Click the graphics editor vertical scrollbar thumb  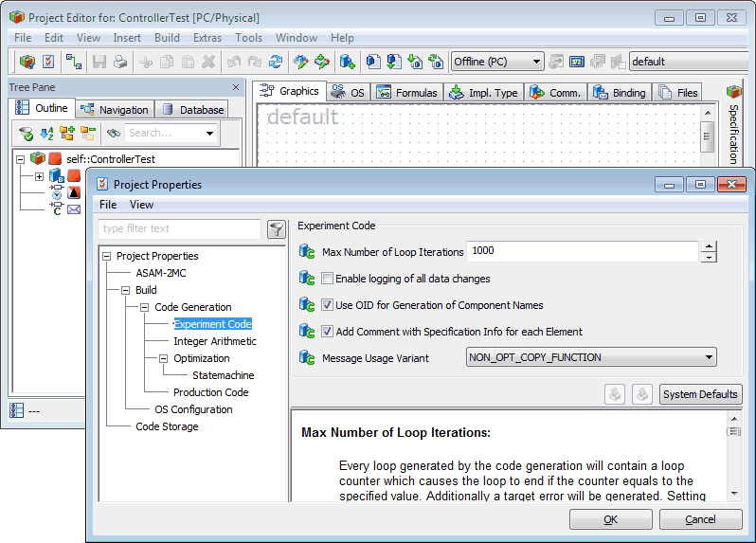point(707,136)
